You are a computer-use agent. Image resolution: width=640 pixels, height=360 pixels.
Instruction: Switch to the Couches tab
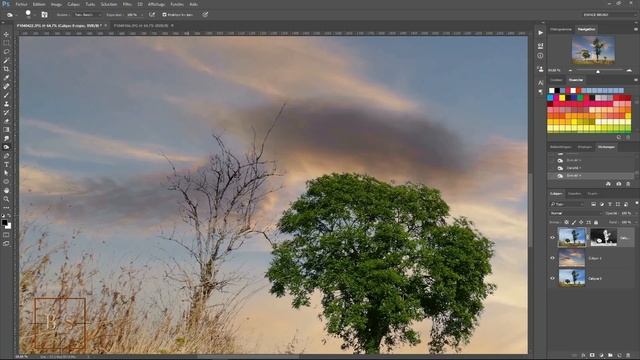click(x=575, y=194)
